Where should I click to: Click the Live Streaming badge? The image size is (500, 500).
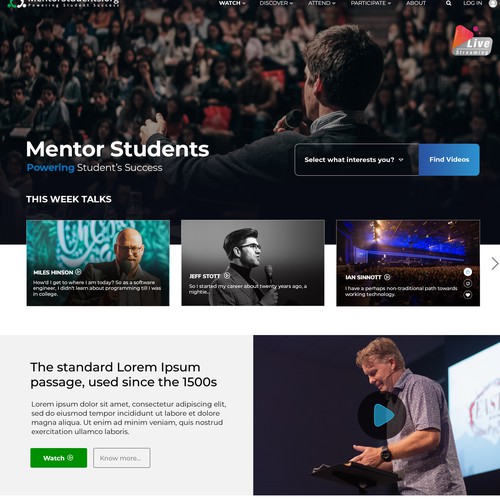[x=472, y=41]
